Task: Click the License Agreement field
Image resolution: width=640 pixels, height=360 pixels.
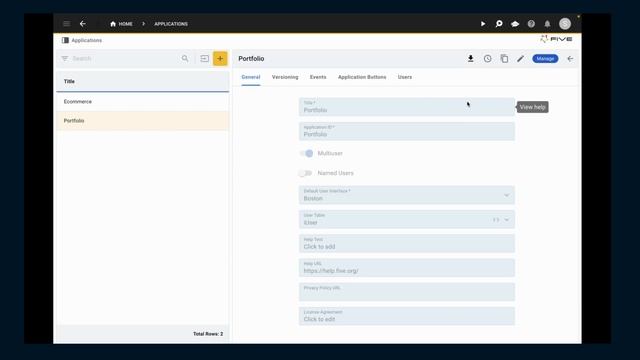Action: (x=407, y=316)
